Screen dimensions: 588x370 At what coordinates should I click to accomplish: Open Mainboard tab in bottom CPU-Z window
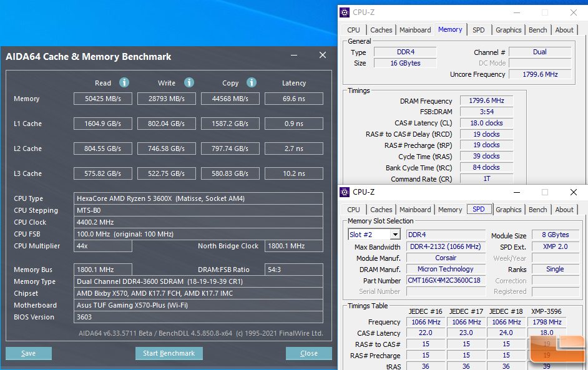(415, 210)
